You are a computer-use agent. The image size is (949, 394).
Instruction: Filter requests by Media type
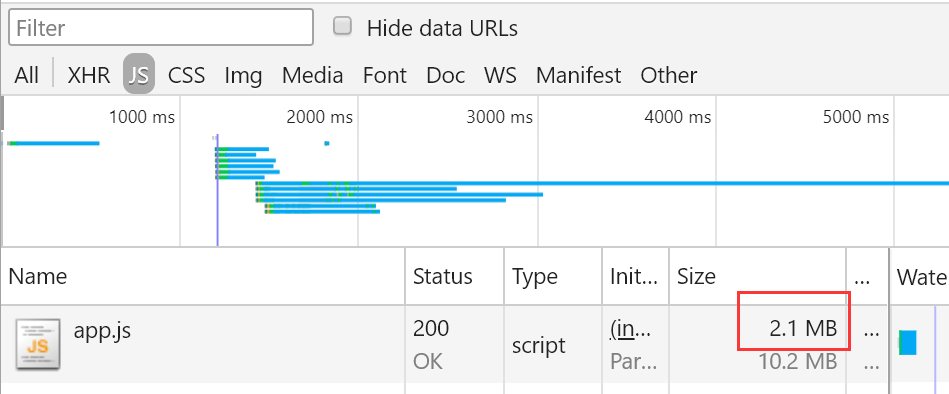click(x=312, y=75)
